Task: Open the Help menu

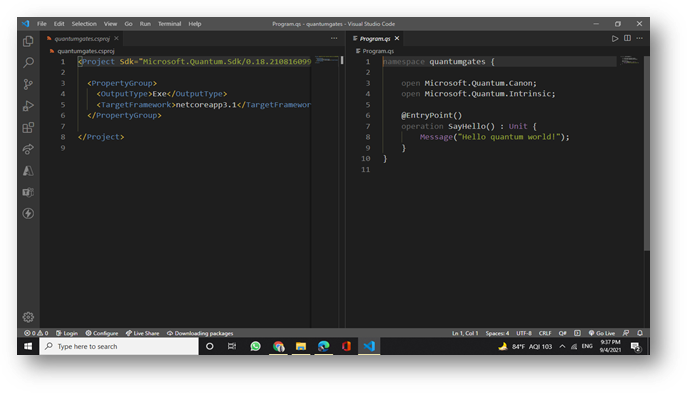Action: pos(195,24)
